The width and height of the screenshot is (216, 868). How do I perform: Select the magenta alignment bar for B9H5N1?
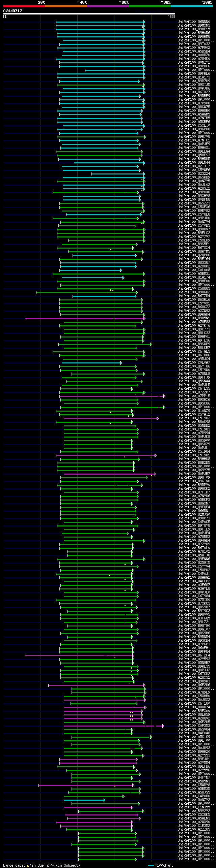pos(85,318)
